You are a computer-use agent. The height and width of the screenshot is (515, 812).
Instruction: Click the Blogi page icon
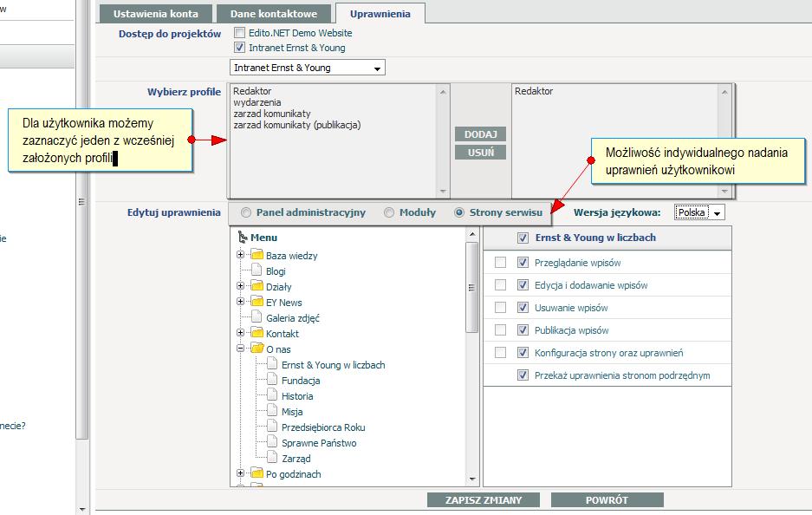[x=257, y=271]
